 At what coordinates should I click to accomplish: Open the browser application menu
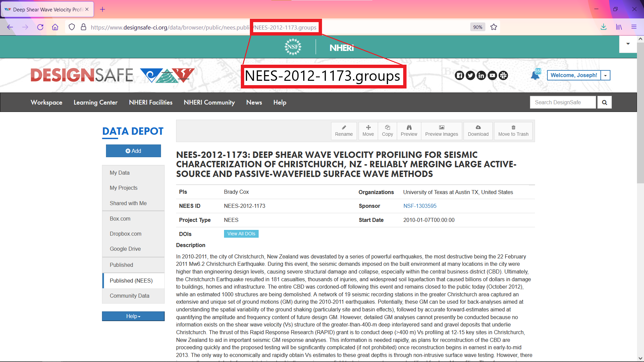tap(634, 27)
